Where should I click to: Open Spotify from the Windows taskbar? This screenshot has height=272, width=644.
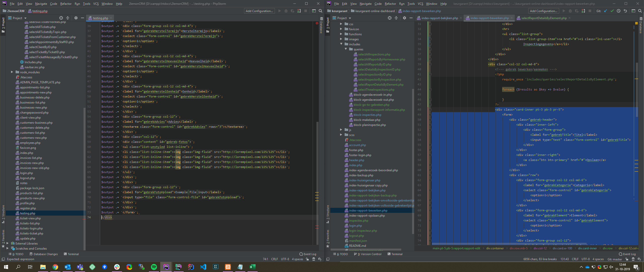154,267
